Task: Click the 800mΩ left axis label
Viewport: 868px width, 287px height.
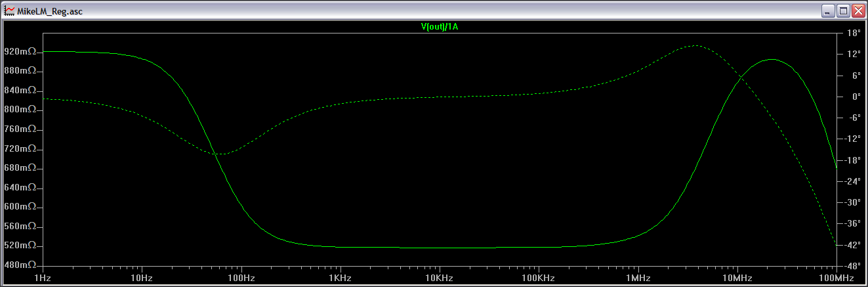Action: (19, 110)
